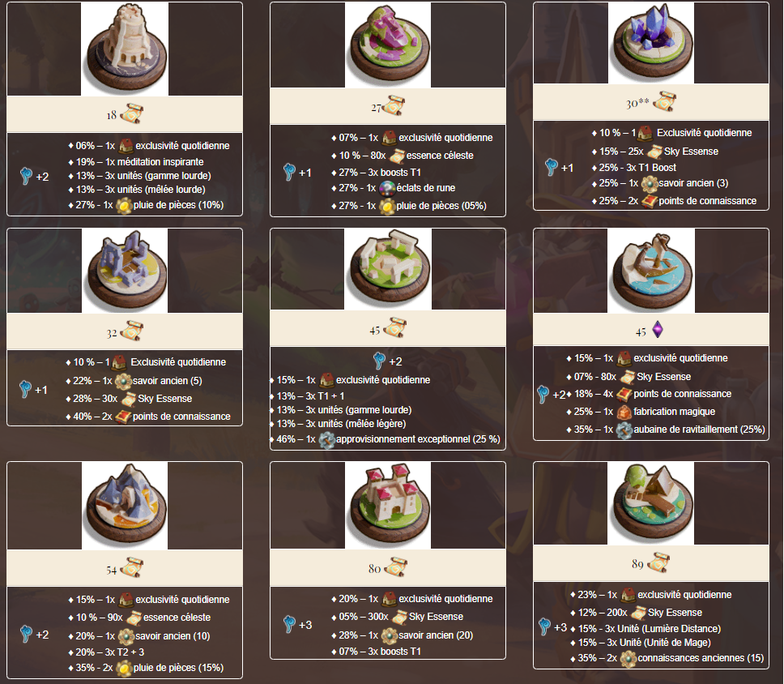
Task: Click the scroll icon next to 32
Action: click(x=132, y=331)
